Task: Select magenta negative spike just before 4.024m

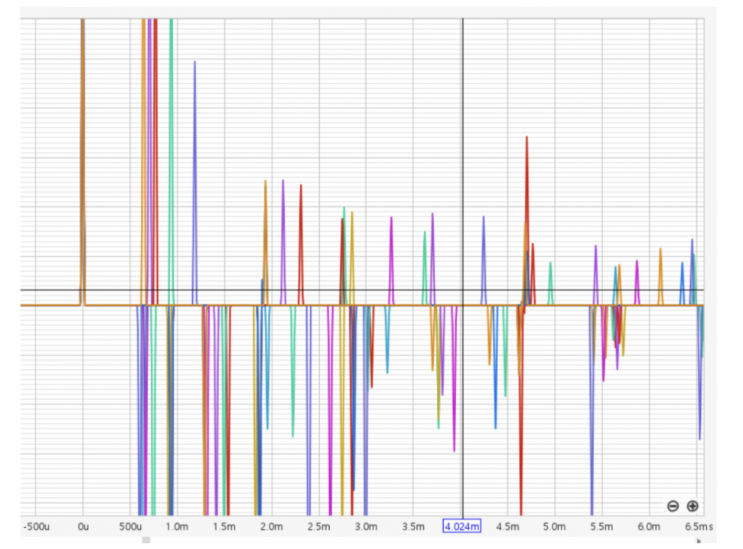Action: click(x=454, y=379)
